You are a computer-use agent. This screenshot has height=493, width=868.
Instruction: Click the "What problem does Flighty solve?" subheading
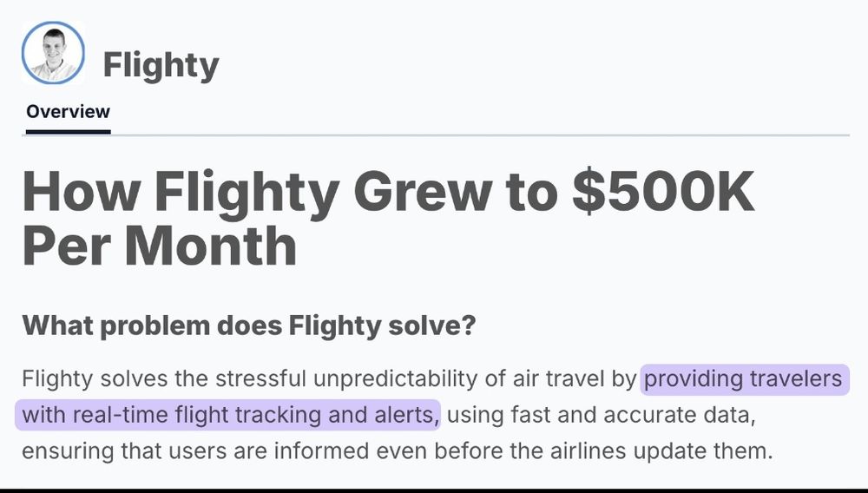(248, 325)
